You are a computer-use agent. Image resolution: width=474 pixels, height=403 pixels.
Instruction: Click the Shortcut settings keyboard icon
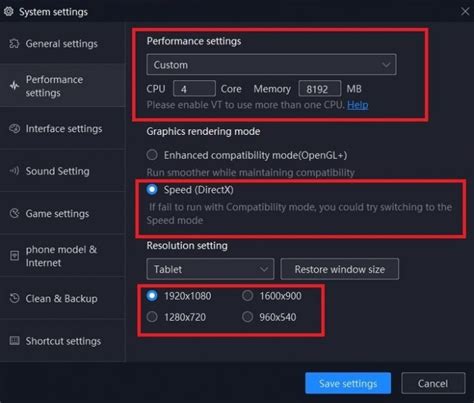point(14,341)
